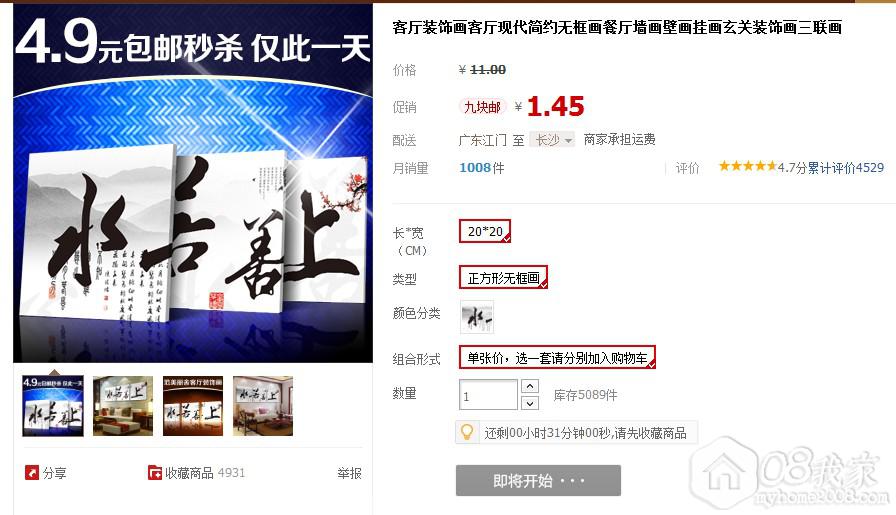
Task: Select the second bedroom thumbnail
Action: (123, 406)
